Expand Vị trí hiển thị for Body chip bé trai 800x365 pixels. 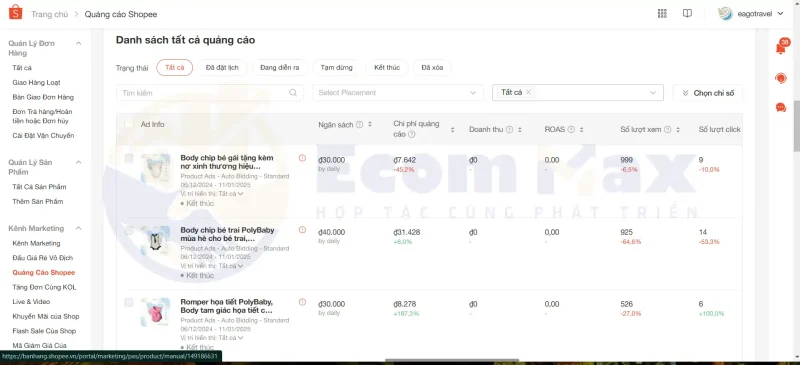pyautogui.click(x=240, y=266)
